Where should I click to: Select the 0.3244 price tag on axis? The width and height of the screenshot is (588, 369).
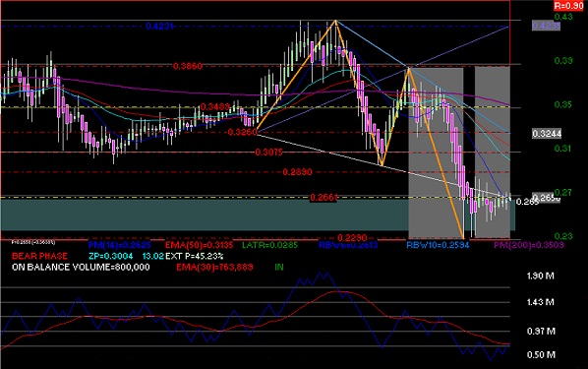[547, 133]
